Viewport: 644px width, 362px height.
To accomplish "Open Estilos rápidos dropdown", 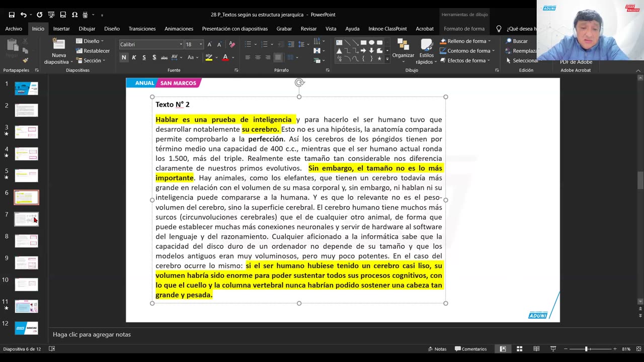I will [x=426, y=52].
